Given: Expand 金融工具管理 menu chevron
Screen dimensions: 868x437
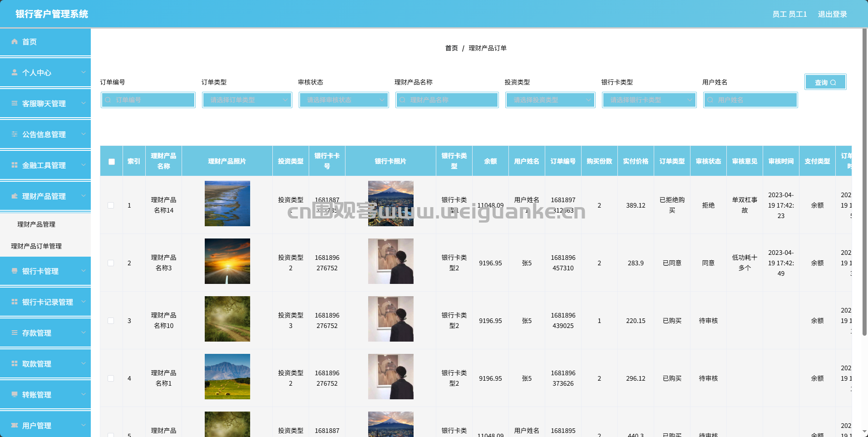Looking at the screenshot, I should [84, 165].
